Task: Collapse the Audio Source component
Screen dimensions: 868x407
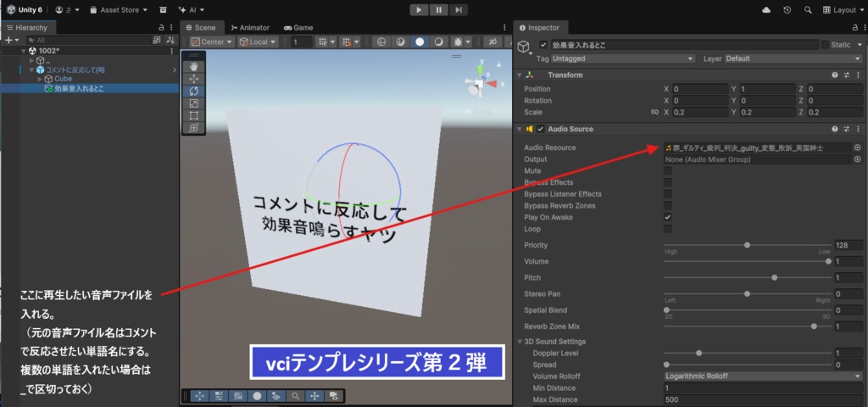Action: click(519, 129)
